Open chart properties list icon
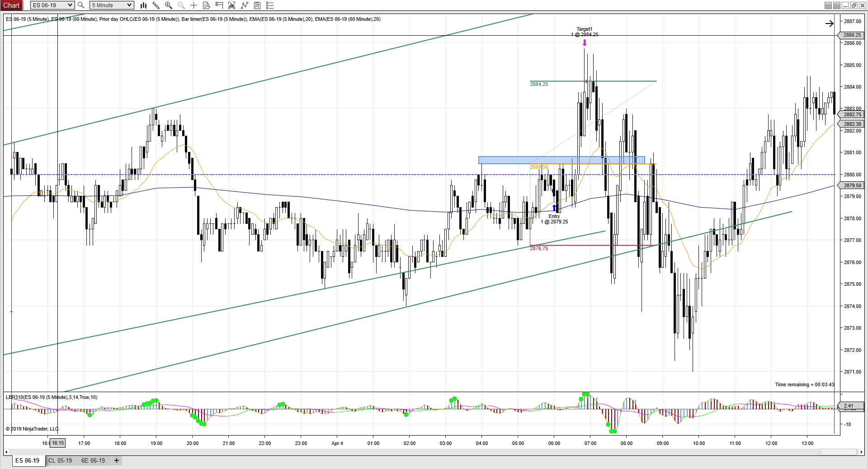This screenshot has height=469, width=868. [x=270, y=5]
